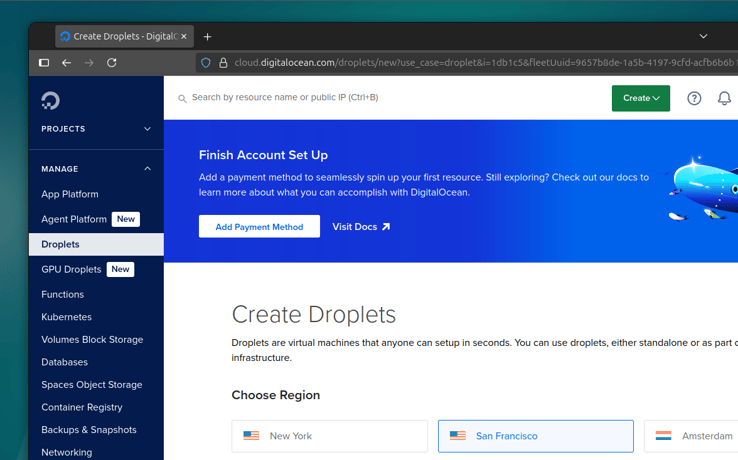Select the Create Droplets browser tab
The height and width of the screenshot is (460, 738).
[x=124, y=36]
